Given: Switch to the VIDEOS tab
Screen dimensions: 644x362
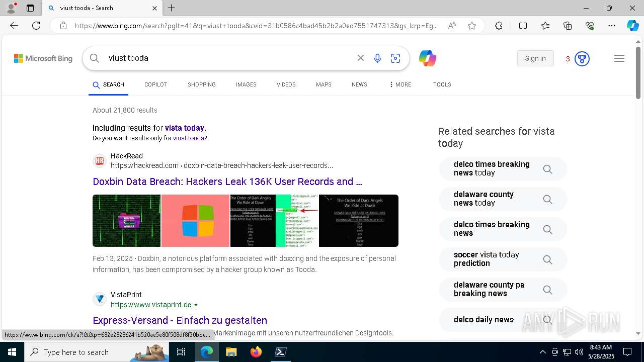Looking at the screenshot, I should [x=286, y=84].
